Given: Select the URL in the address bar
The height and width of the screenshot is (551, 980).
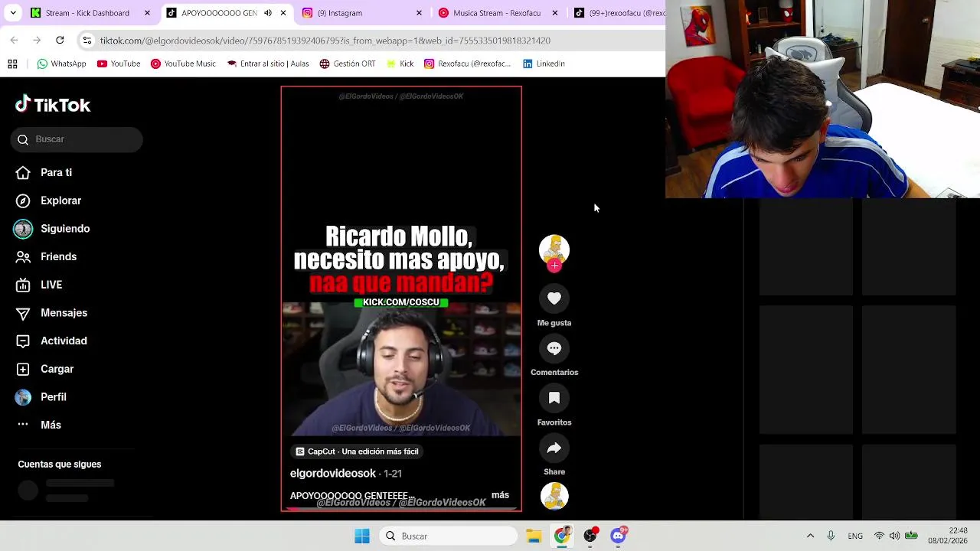Looking at the screenshot, I should (325, 41).
